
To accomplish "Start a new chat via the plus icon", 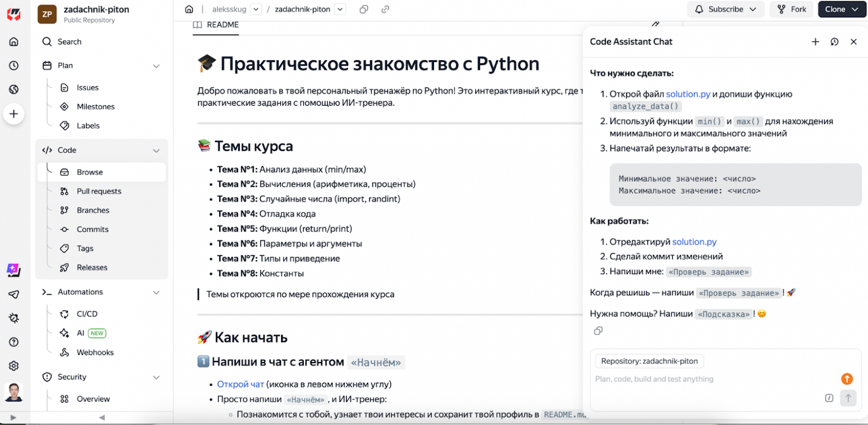I will click(816, 41).
